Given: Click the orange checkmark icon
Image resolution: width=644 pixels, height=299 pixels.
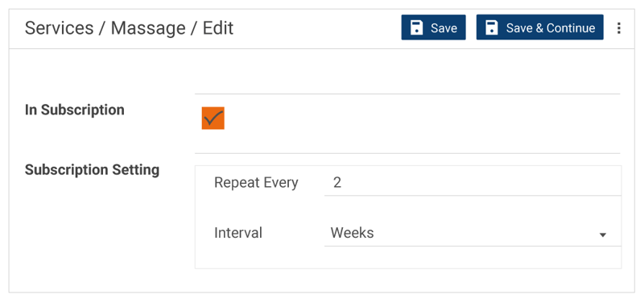Looking at the screenshot, I should [213, 118].
